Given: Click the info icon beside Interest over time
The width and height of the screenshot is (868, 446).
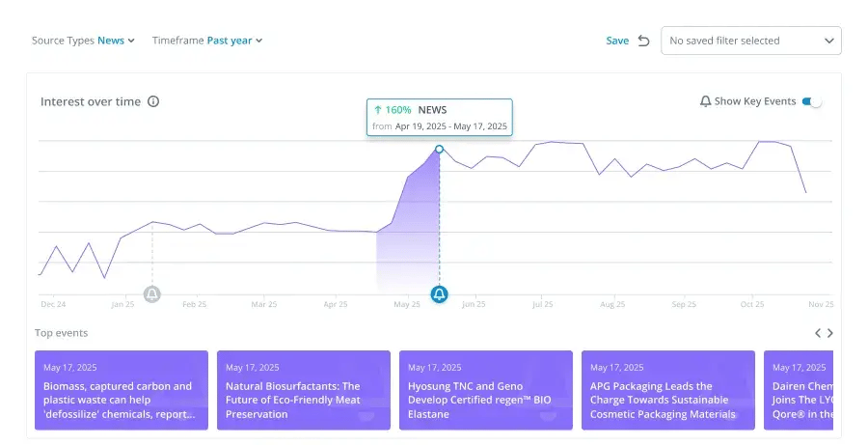Looking at the screenshot, I should 153,101.
